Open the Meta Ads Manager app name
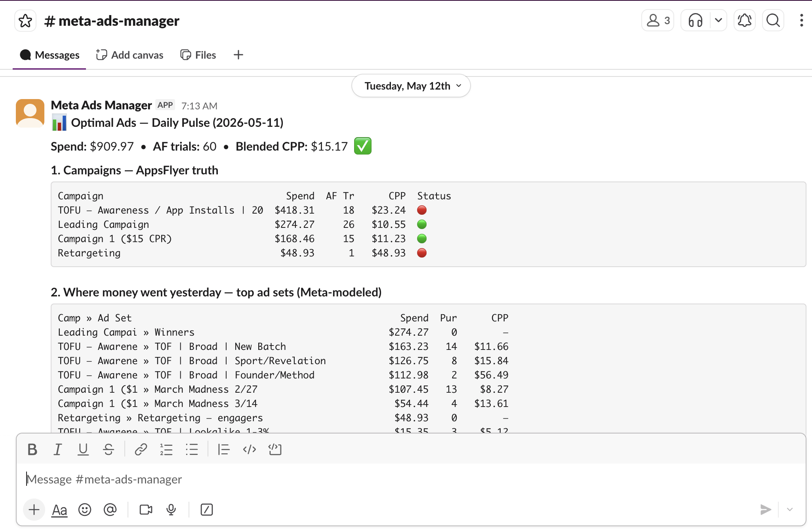The image size is (812, 531). [x=101, y=105]
